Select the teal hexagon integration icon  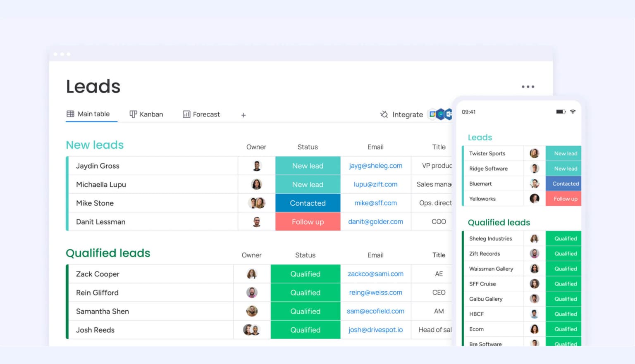[x=440, y=114]
